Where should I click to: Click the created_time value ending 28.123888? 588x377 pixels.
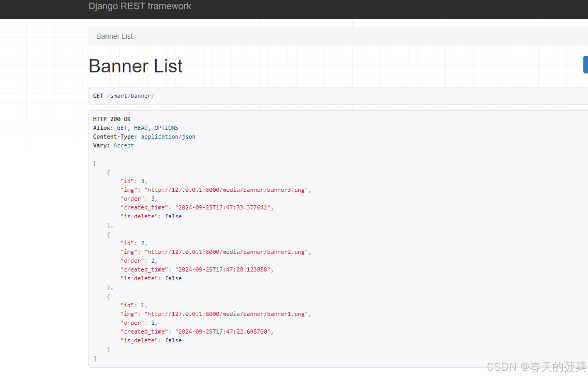[223, 269]
